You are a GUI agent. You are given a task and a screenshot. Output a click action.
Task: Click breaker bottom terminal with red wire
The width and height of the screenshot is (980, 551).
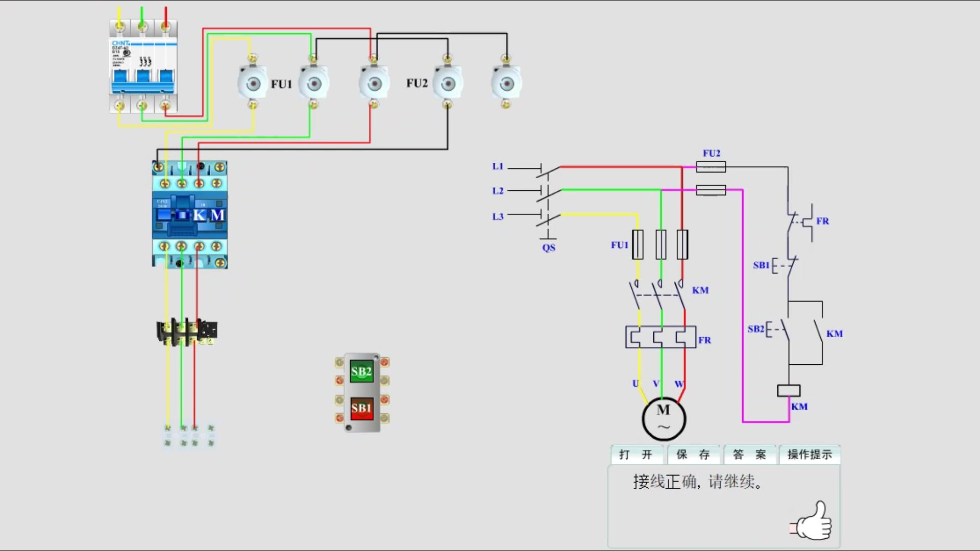pos(165,106)
